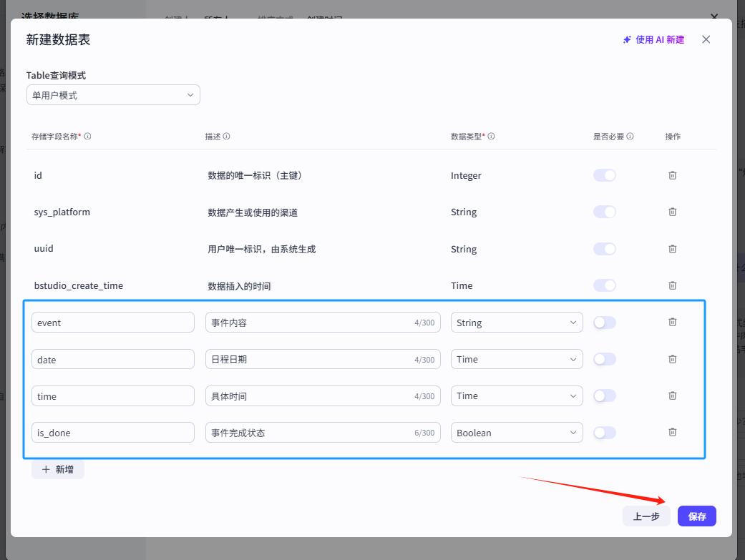This screenshot has height=560, width=745.
Task: Remove the time field via trash icon
Action: (x=672, y=396)
